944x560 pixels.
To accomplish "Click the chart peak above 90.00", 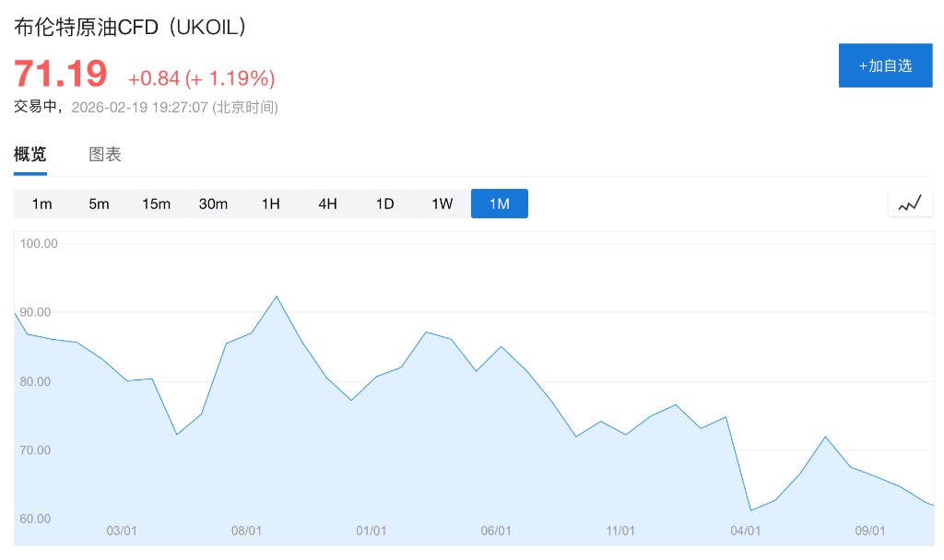I will click(x=277, y=297).
